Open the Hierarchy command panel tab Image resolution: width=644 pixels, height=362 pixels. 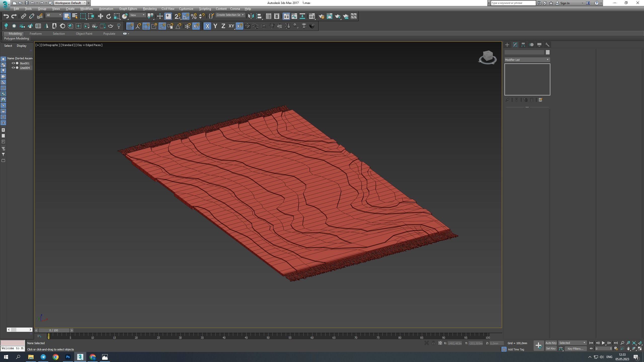point(523,45)
